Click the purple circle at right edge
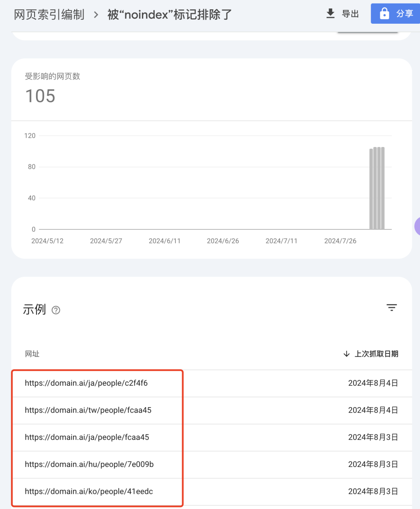 (417, 226)
